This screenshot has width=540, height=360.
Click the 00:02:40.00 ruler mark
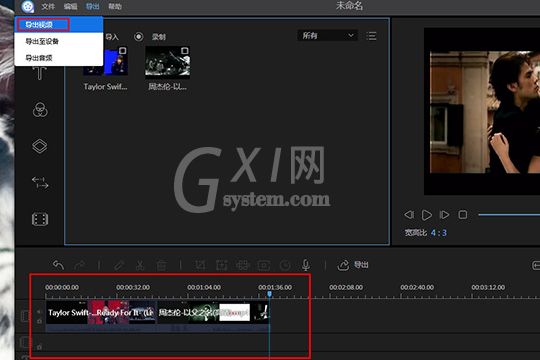tap(417, 287)
